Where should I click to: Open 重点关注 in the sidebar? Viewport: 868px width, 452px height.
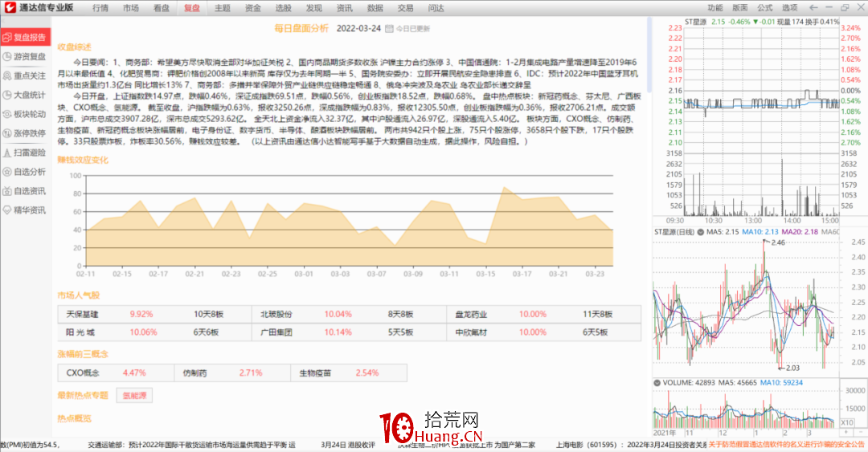[26, 75]
